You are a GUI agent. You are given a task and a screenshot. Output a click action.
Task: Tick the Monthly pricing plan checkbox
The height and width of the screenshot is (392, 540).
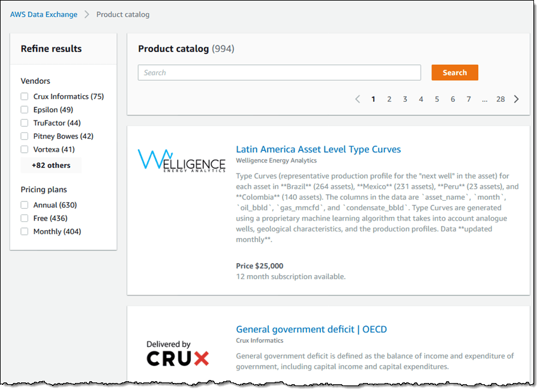(x=25, y=231)
